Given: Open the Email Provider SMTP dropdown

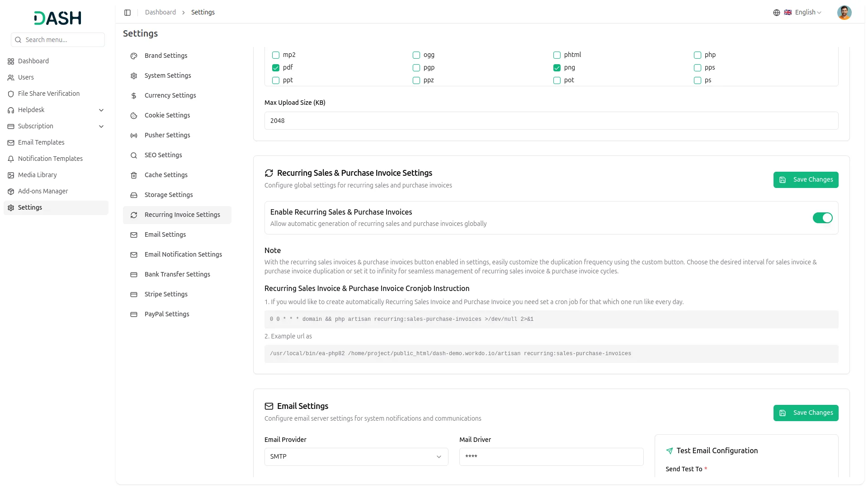Looking at the screenshot, I should tap(356, 457).
